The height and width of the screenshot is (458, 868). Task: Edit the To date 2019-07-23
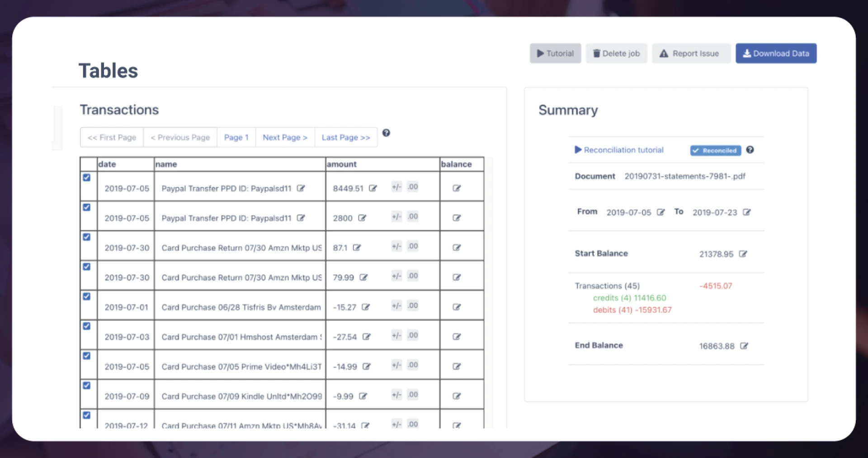pos(747,212)
